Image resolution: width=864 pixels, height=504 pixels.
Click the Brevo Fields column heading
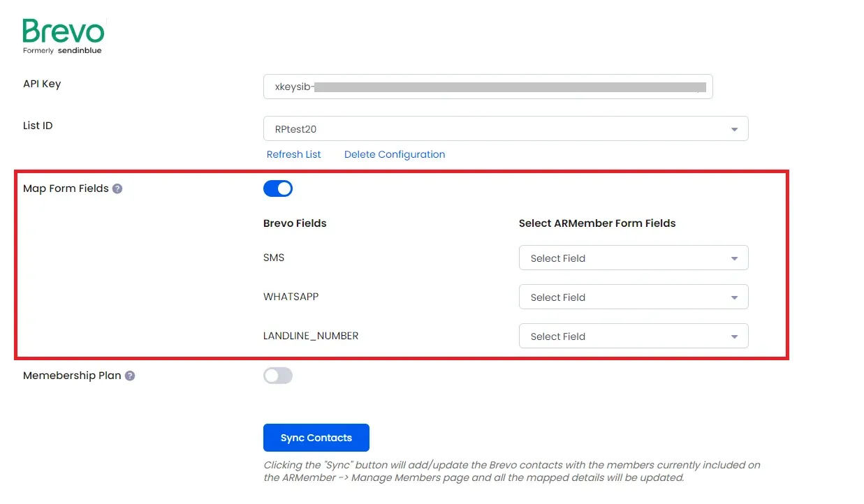click(x=295, y=223)
